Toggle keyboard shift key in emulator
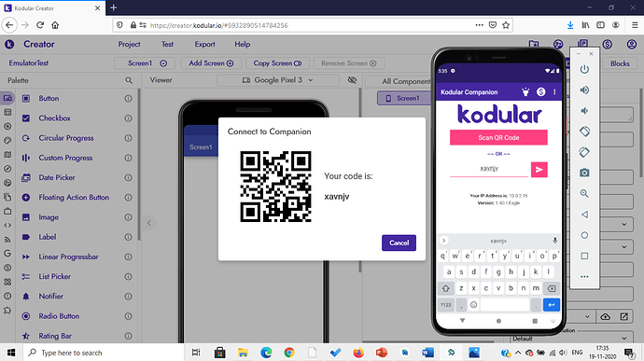The height and width of the screenshot is (361, 644). [445, 288]
